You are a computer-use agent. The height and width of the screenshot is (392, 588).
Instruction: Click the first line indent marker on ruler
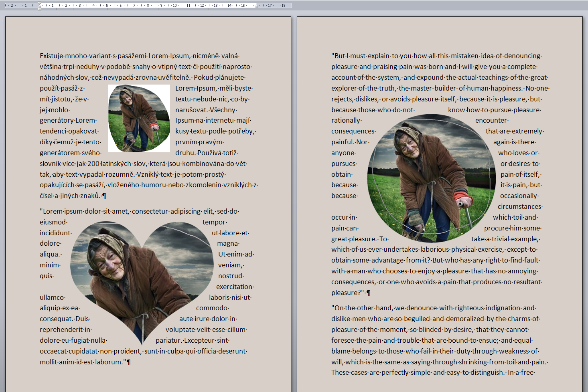pyautogui.click(x=39, y=3)
